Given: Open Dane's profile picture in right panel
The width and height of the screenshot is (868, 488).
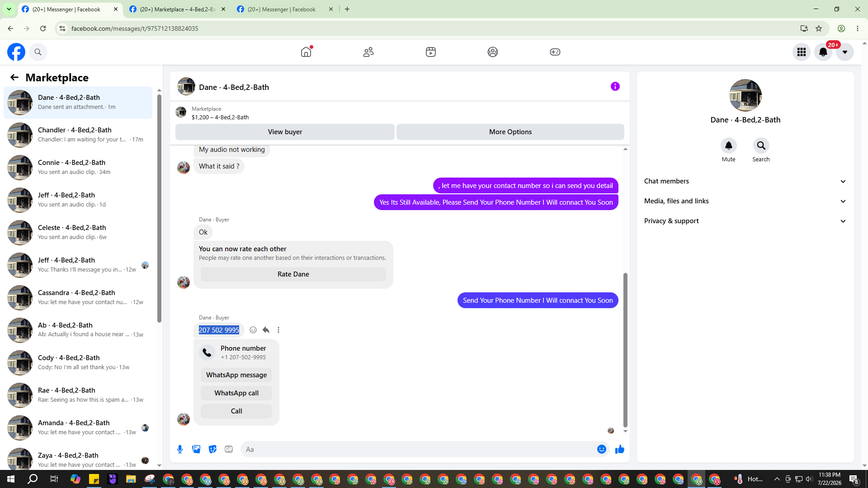Looking at the screenshot, I should click(x=745, y=95).
